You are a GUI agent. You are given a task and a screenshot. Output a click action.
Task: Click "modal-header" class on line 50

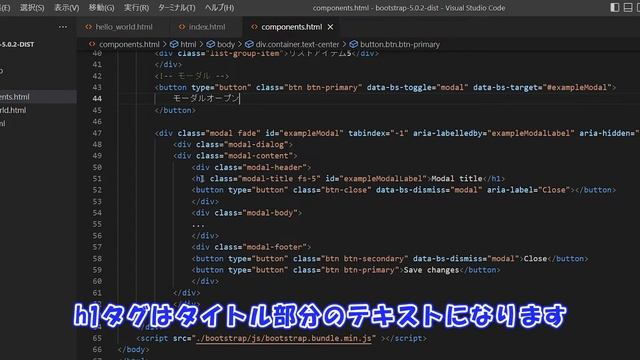(275, 167)
